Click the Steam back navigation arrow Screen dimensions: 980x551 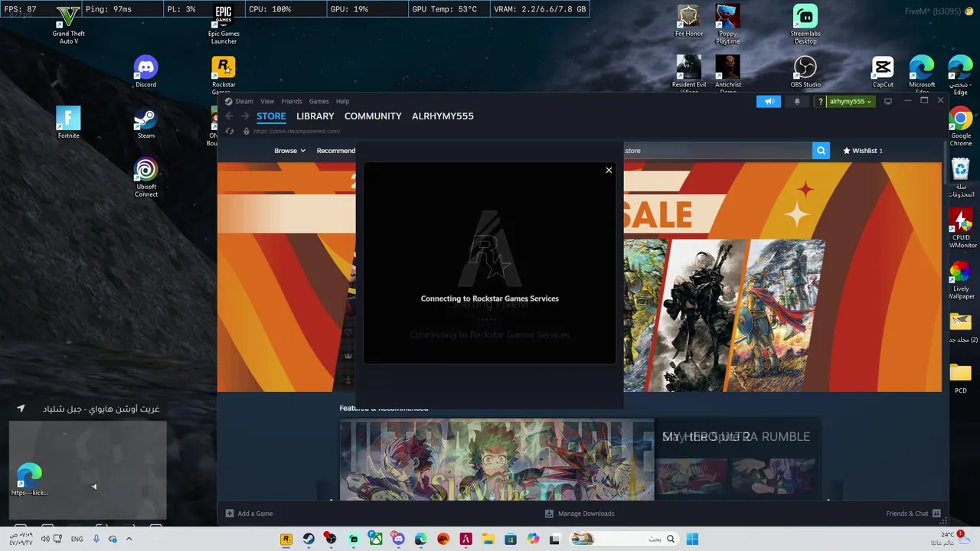tap(229, 116)
